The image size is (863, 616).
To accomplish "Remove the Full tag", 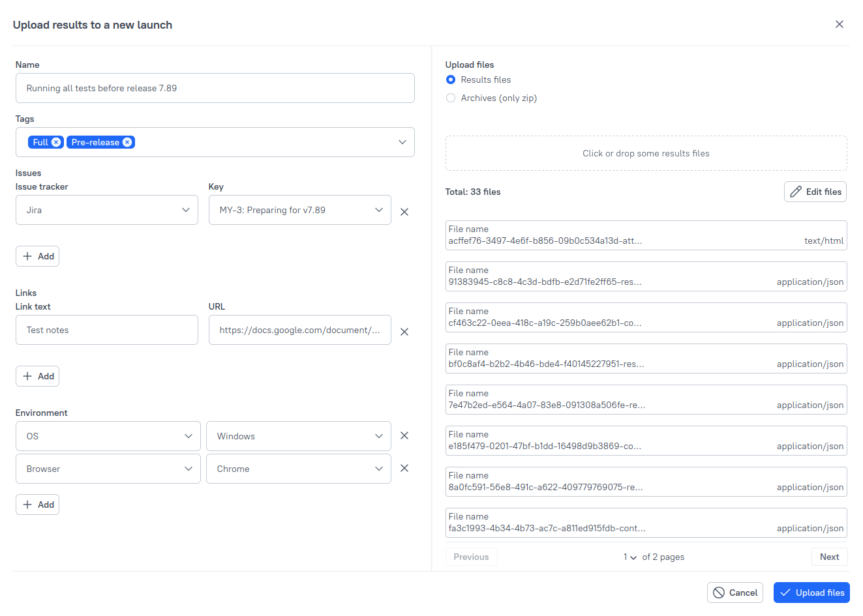I will click(56, 141).
